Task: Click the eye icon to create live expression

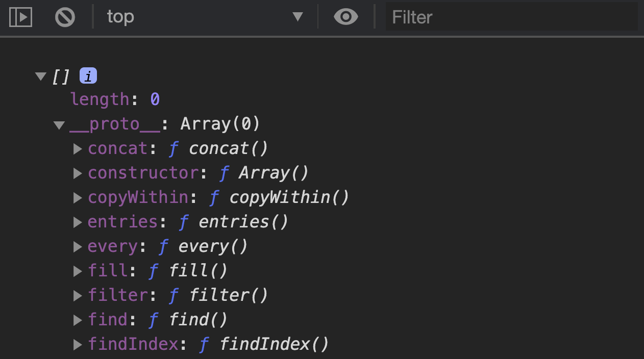Action: 346,16
